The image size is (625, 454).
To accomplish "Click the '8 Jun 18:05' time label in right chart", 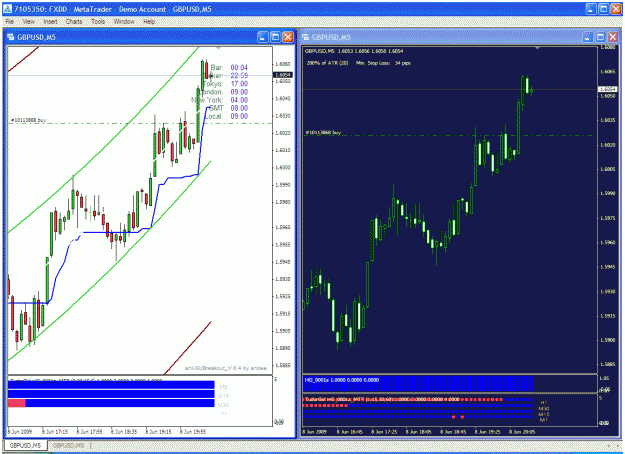I will [419, 432].
